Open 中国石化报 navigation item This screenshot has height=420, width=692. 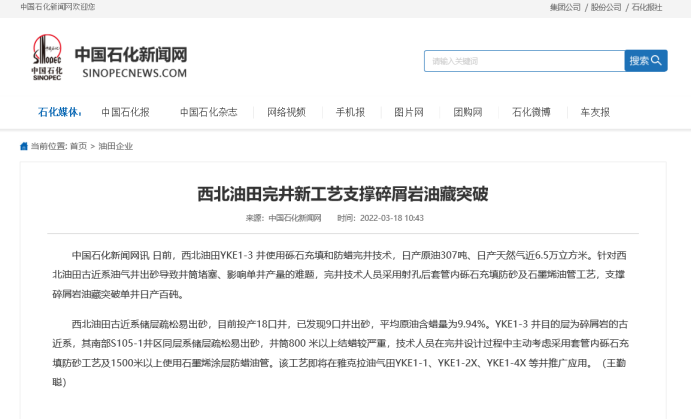point(125,112)
